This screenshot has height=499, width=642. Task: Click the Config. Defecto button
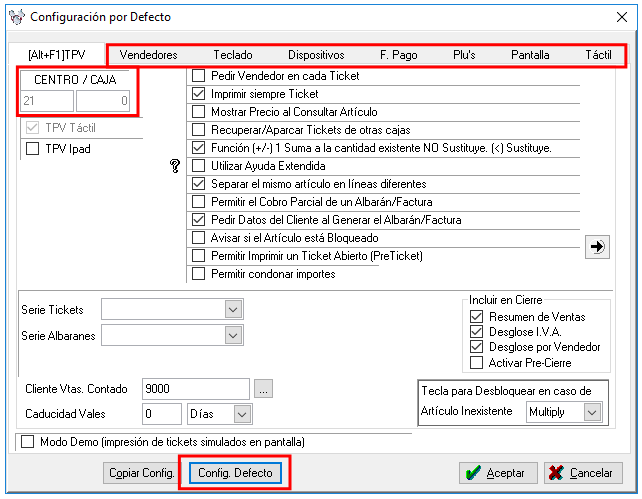tap(234, 472)
